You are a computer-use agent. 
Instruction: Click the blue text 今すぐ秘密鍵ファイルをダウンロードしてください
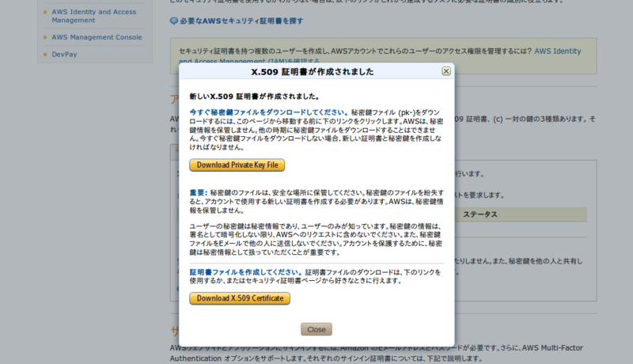(267, 112)
